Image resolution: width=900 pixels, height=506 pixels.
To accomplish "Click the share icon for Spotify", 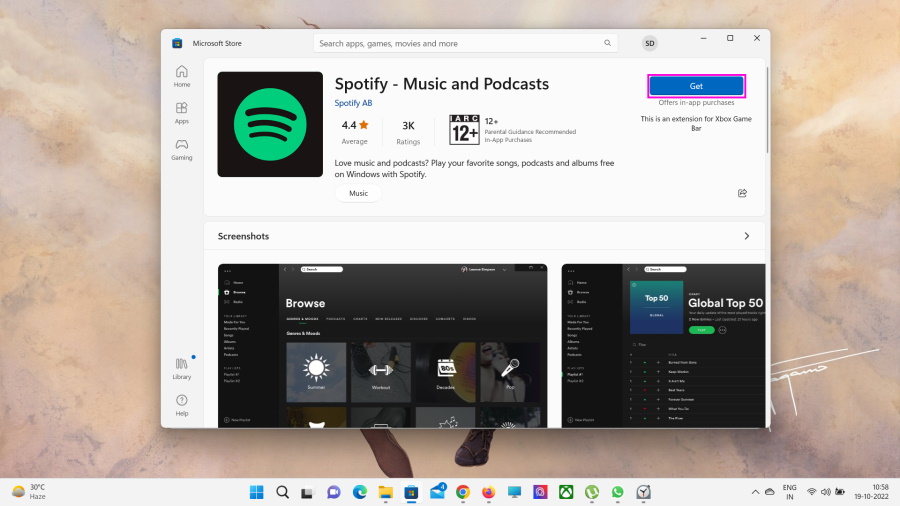I will 742,193.
